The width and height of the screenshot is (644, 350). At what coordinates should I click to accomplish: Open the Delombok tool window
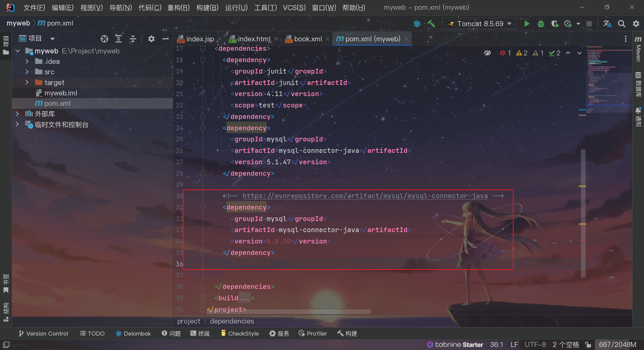[133, 334]
